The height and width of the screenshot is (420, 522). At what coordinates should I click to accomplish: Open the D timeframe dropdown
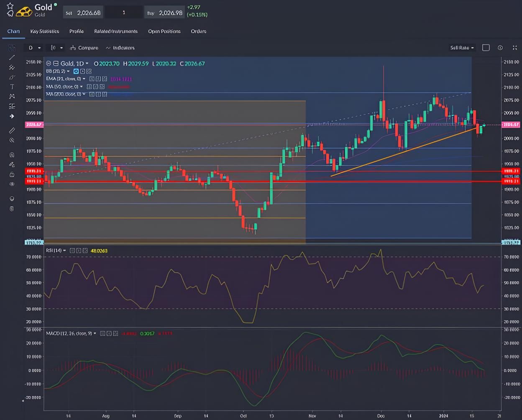tap(33, 48)
